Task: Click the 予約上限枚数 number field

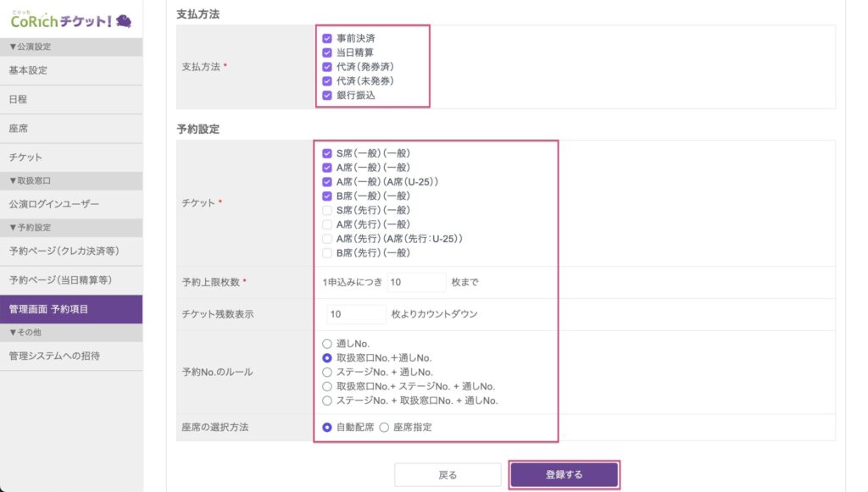Action: [417, 282]
